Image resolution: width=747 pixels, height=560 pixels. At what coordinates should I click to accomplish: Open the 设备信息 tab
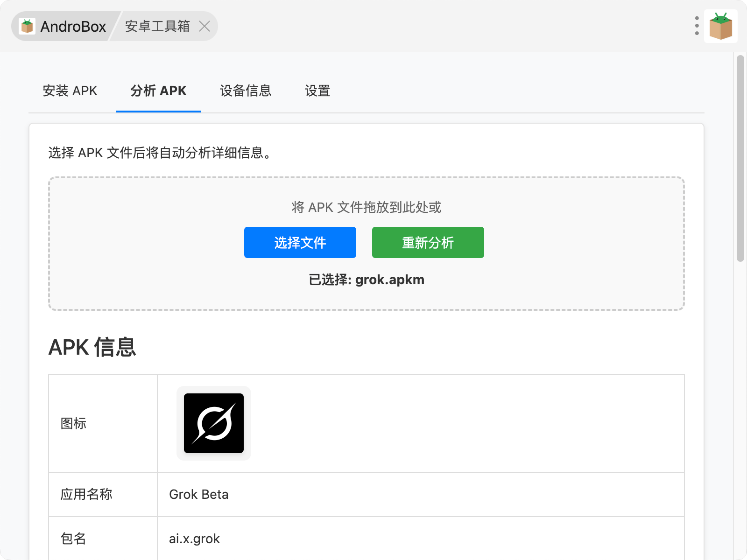point(246,91)
